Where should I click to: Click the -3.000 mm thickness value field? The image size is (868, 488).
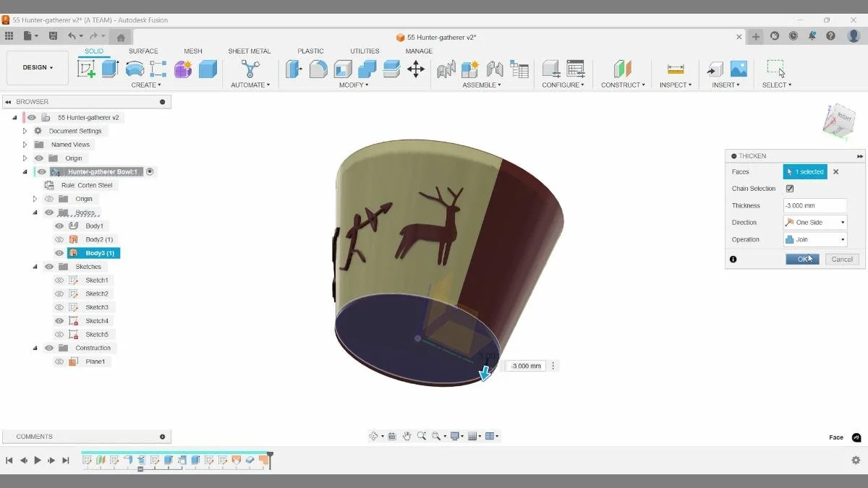pyautogui.click(x=815, y=205)
